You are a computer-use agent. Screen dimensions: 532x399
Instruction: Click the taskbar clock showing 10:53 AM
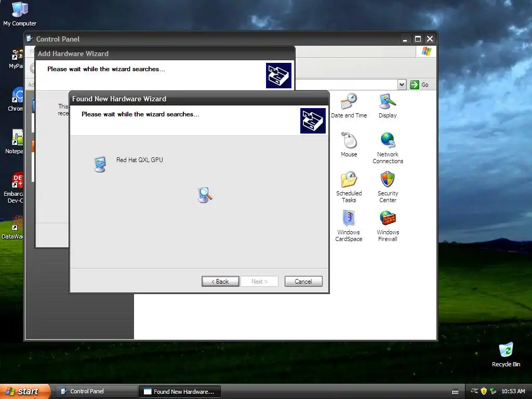coord(513,391)
